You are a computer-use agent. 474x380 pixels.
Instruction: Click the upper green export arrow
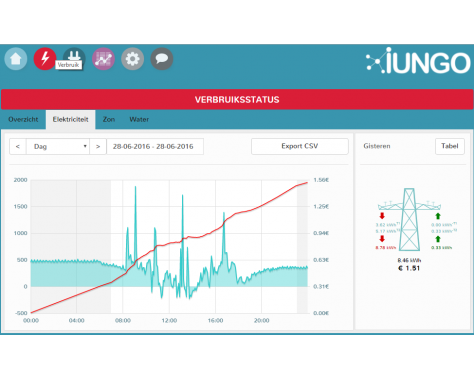point(438,216)
